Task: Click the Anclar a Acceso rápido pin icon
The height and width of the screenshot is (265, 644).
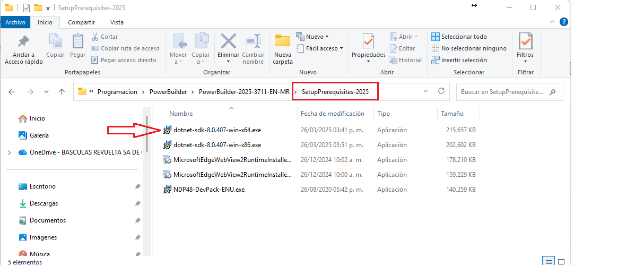Action: coord(23,41)
